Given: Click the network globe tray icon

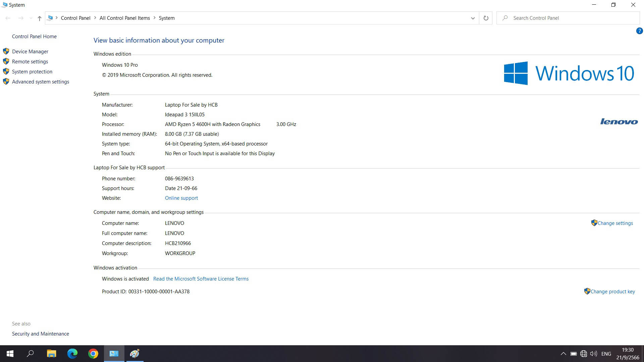Looking at the screenshot, I should tap(584, 354).
